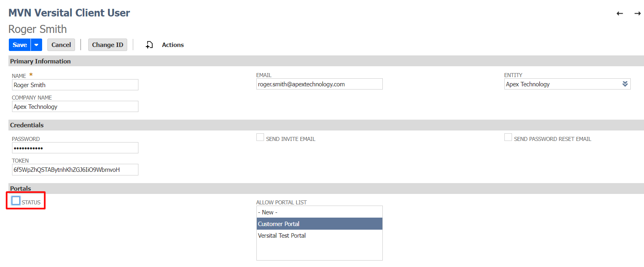Screen dimensions: 644x267
Task: Click the Cancel button
Action: click(61, 45)
